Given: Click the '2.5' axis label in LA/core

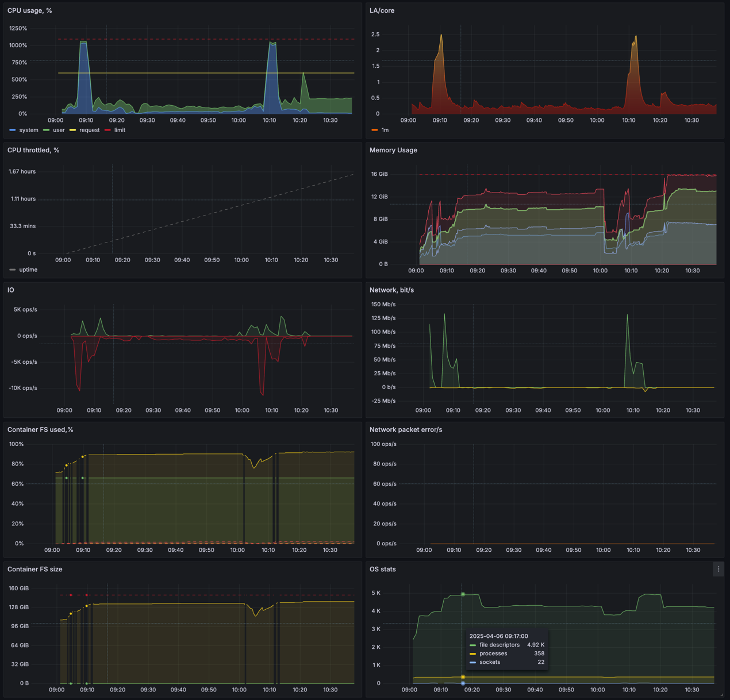Looking at the screenshot, I should [x=375, y=34].
